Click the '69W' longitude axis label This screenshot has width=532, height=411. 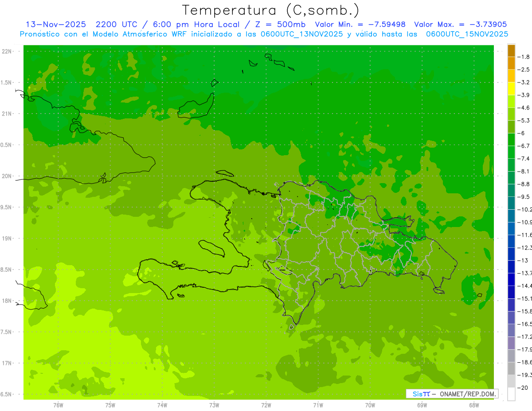(x=422, y=405)
